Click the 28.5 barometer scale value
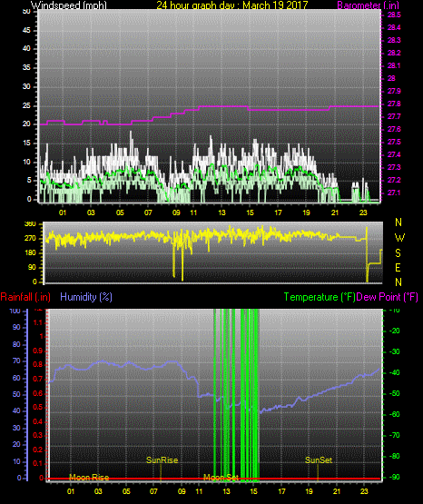Image resolution: width=423 pixels, height=504 pixels. 394,15
